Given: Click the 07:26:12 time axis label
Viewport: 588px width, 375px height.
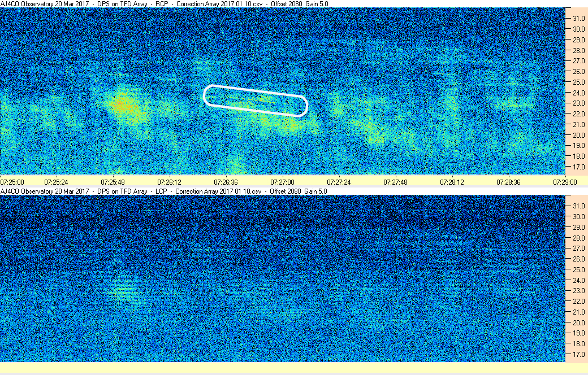Looking at the screenshot, I should pyautogui.click(x=169, y=182).
